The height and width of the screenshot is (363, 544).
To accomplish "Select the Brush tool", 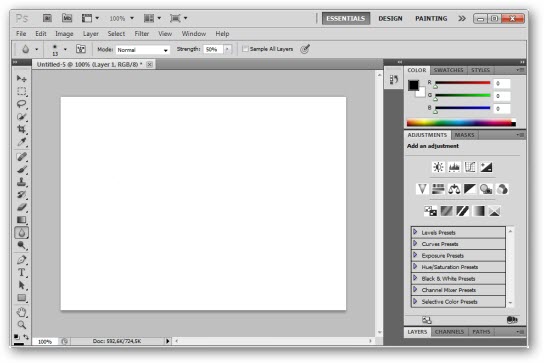I will pos(22,170).
